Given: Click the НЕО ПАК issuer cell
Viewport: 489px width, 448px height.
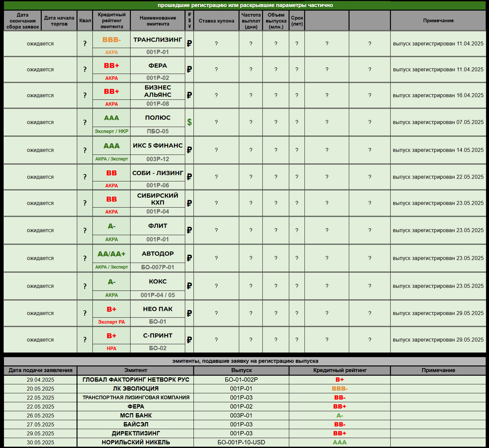Looking at the screenshot, I should tap(158, 309).
